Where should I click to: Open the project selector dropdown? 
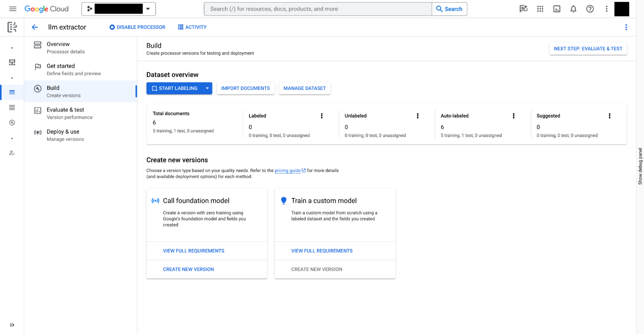[x=148, y=9]
